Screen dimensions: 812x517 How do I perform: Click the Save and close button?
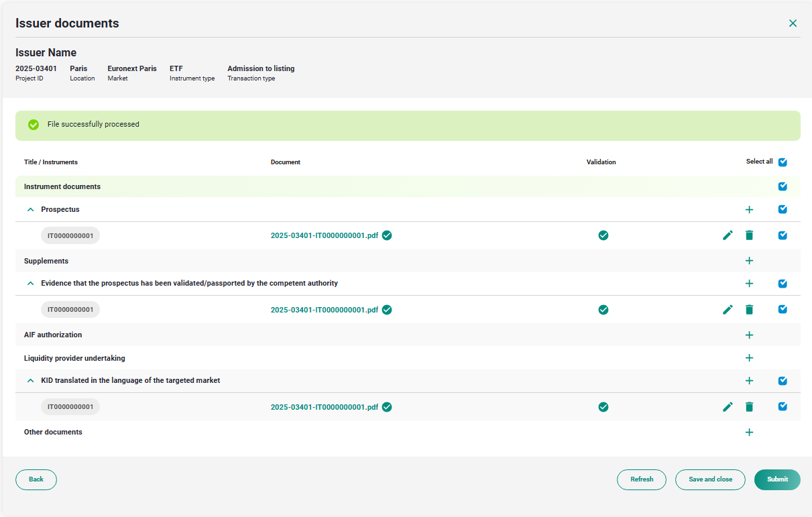710,479
